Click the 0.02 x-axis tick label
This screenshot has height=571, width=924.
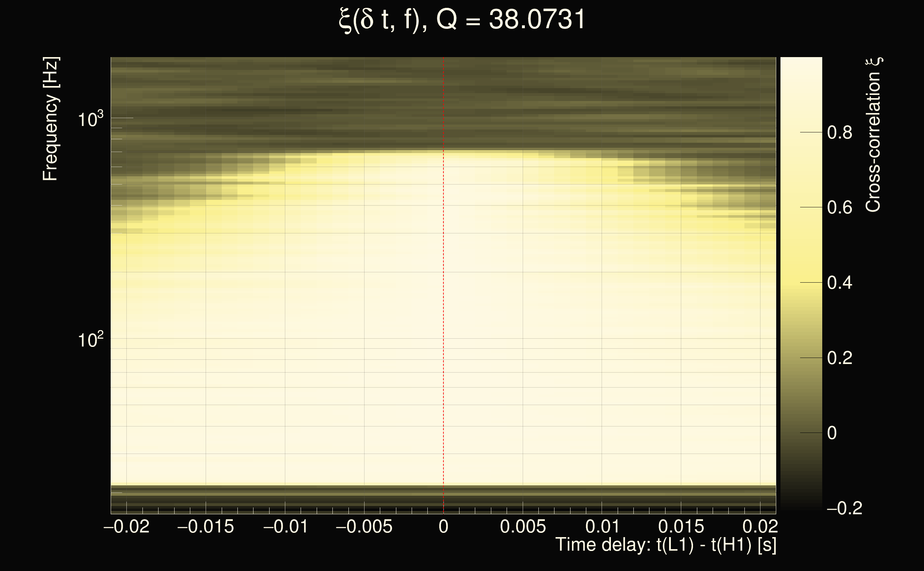[x=760, y=526]
